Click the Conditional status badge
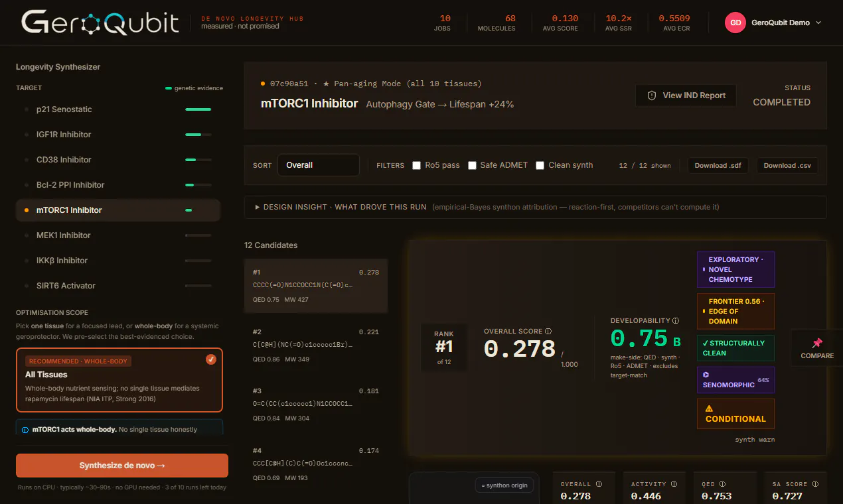 735,414
